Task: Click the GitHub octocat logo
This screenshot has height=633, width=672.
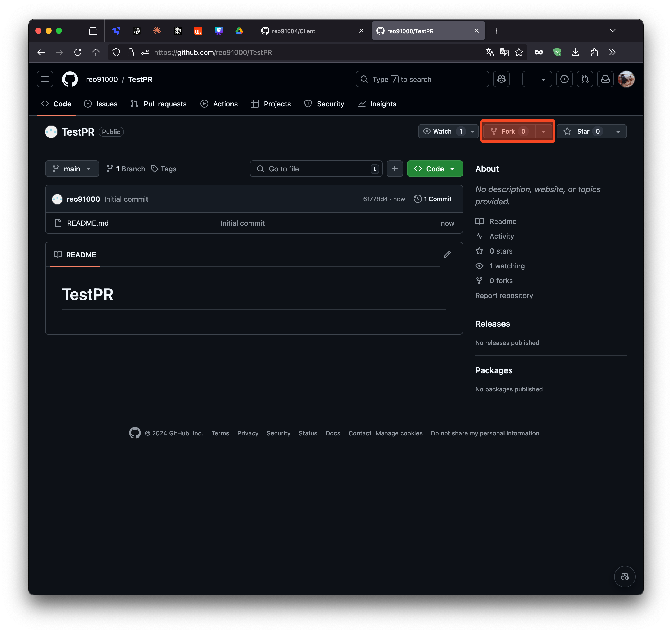Action: pyautogui.click(x=70, y=79)
